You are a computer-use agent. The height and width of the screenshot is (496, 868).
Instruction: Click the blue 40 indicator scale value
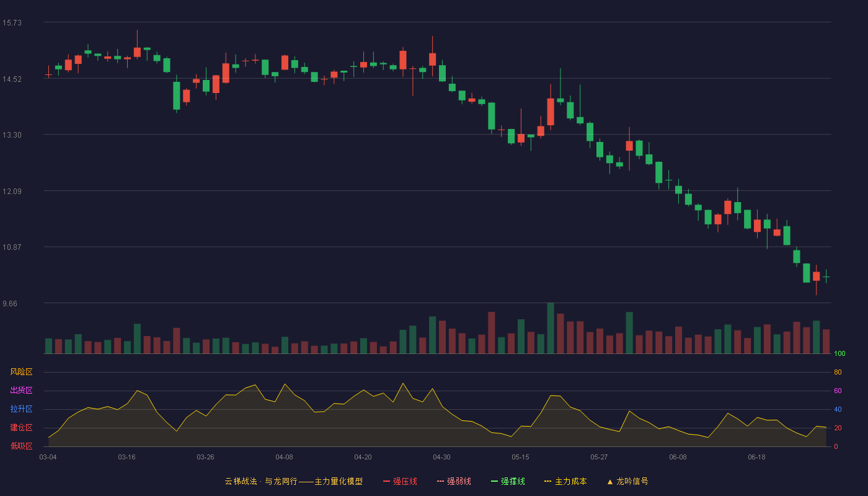click(x=838, y=409)
